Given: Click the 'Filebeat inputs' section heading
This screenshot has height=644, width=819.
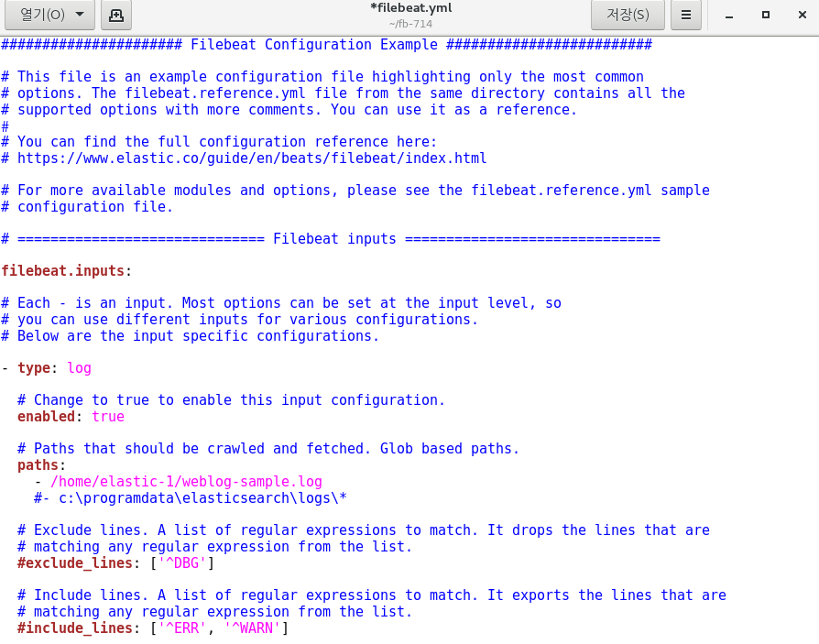Looking at the screenshot, I should (x=334, y=239).
